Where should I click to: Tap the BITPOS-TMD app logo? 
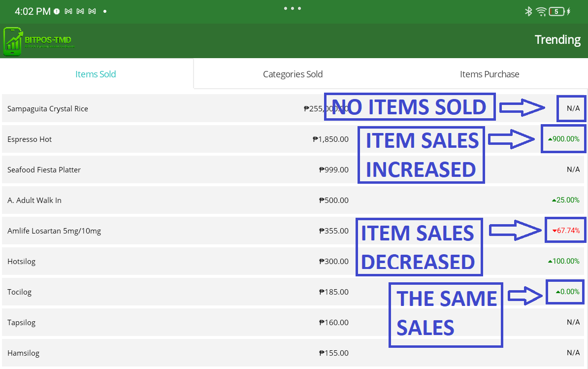coord(39,41)
